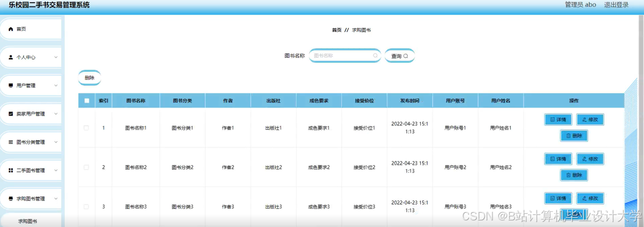644x227 pixels.
Task: Click the magnifier icon inside 图书名称 search field
Action: coord(375,56)
